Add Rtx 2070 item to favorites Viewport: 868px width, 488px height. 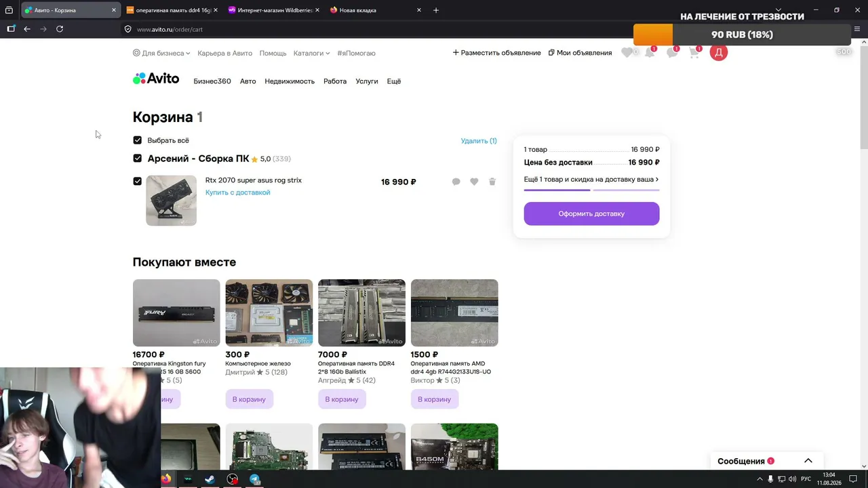(474, 182)
